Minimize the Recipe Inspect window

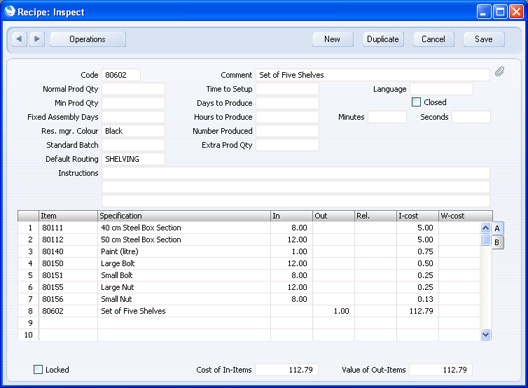484,12
